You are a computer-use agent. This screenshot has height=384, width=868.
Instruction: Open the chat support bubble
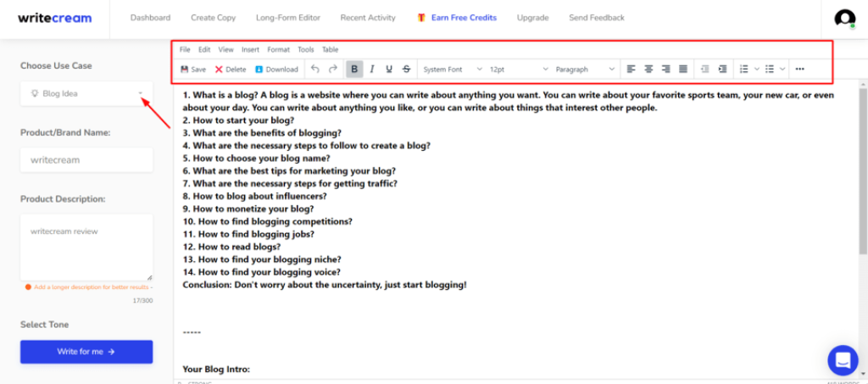(x=843, y=359)
